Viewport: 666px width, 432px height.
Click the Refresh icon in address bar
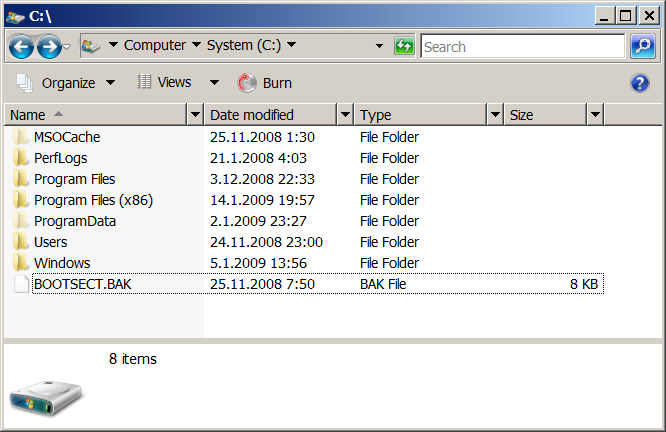point(404,46)
